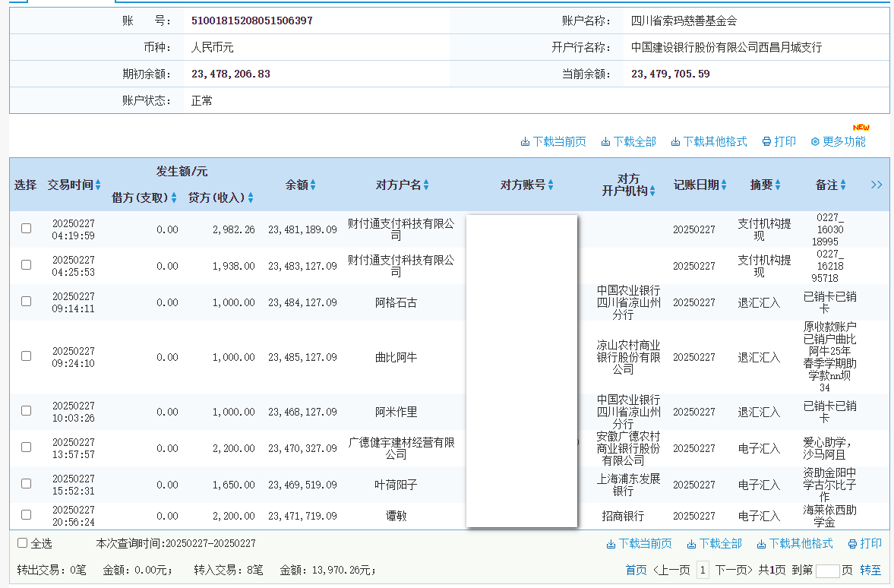The width and height of the screenshot is (894, 588).
Task: Sort by counterparty account (对方账号) arrows
Action: [550, 185]
